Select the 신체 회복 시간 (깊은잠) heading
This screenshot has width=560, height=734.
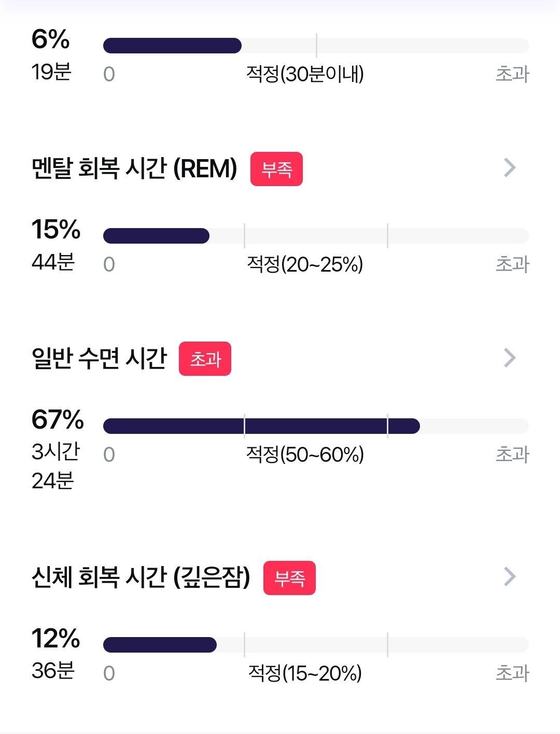[x=141, y=577]
